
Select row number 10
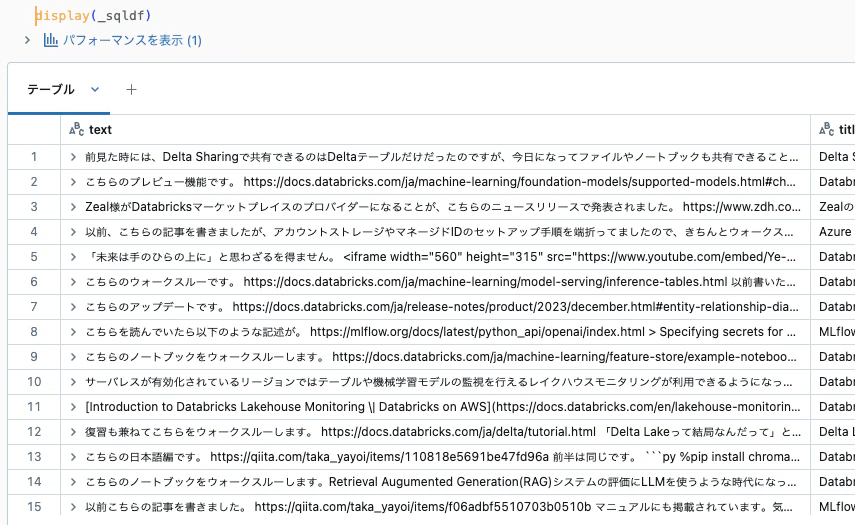(34, 382)
